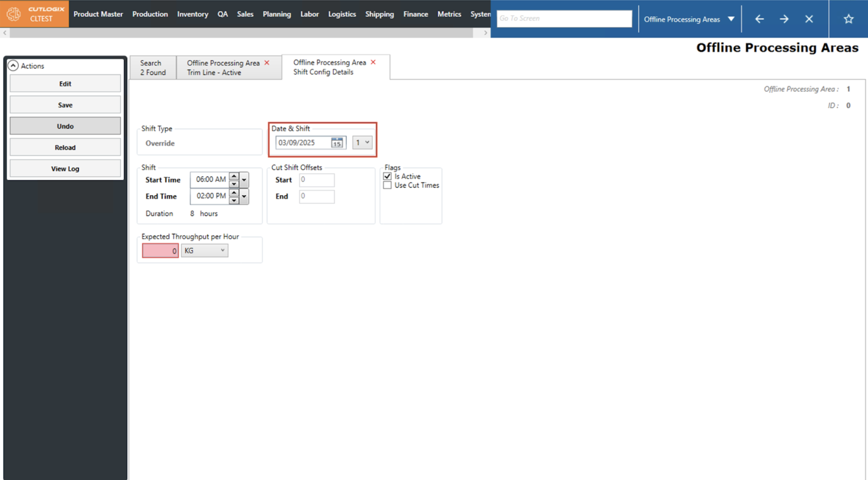Open the Inventory menu
The image size is (868, 480).
pos(193,14)
